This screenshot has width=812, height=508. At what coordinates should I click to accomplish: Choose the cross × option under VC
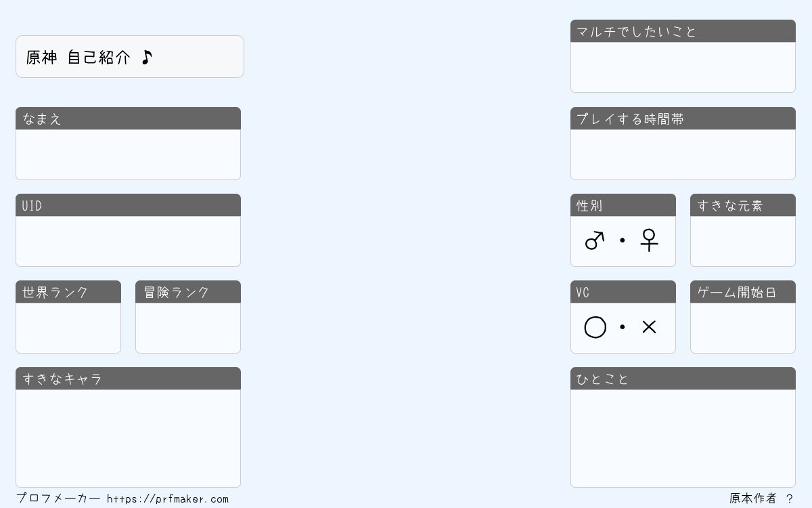tap(649, 327)
